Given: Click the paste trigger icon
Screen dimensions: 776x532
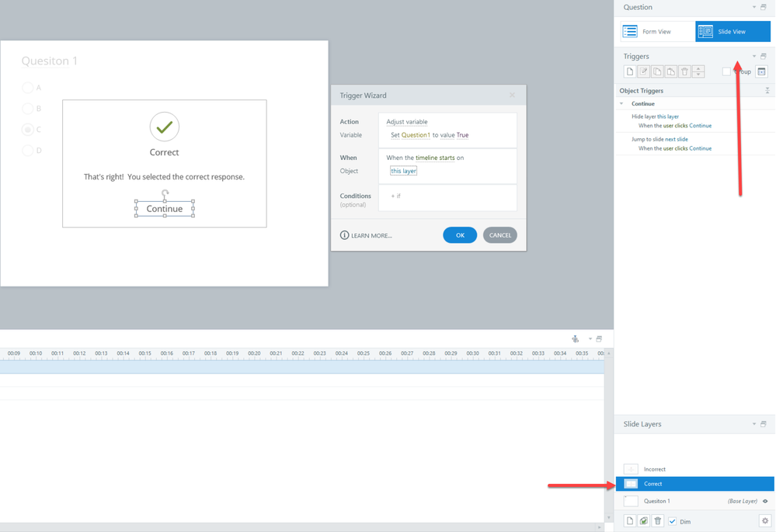Looking at the screenshot, I should (671, 71).
